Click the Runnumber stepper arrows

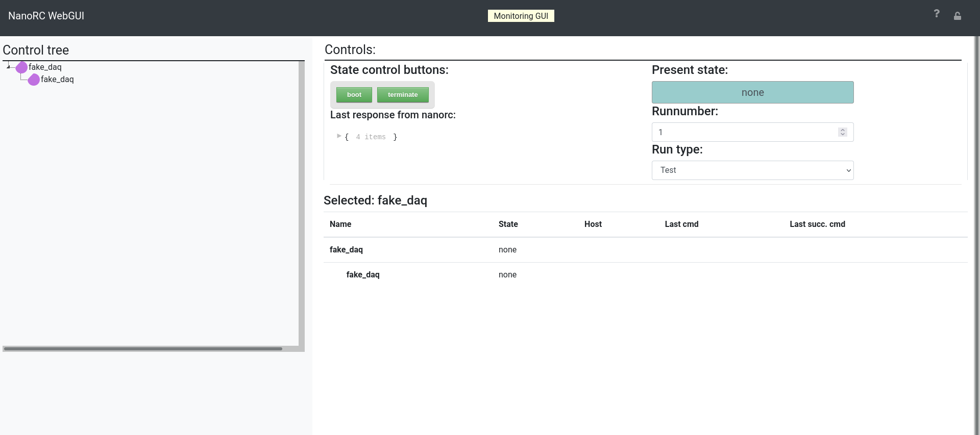coord(842,132)
